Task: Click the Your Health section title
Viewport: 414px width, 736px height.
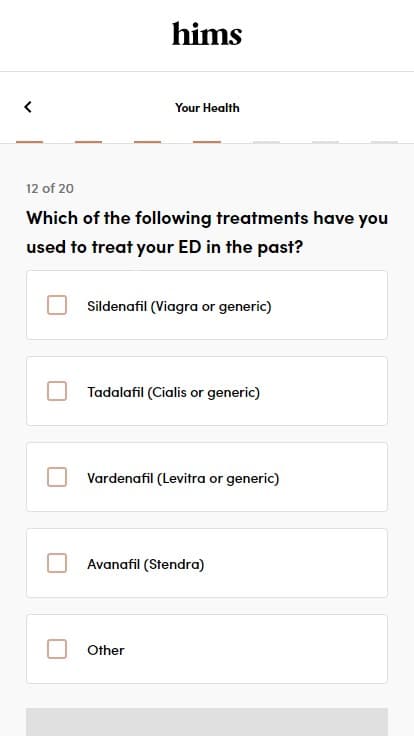Action: click(x=207, y=107)
